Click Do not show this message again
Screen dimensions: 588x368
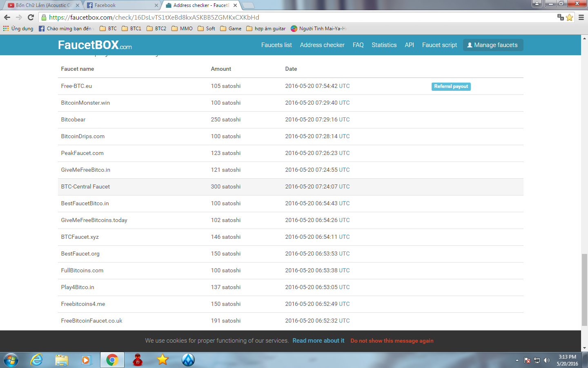point(392,341)
